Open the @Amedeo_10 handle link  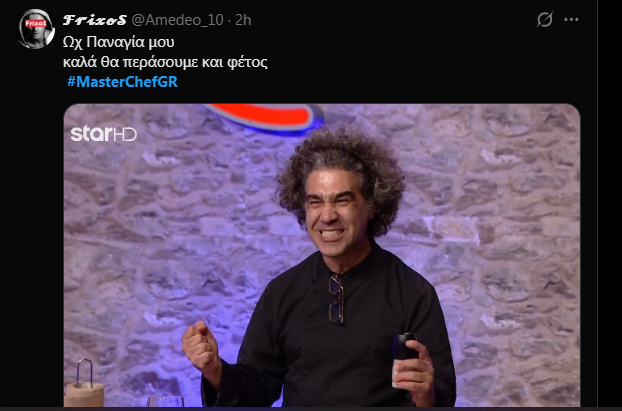177,20
